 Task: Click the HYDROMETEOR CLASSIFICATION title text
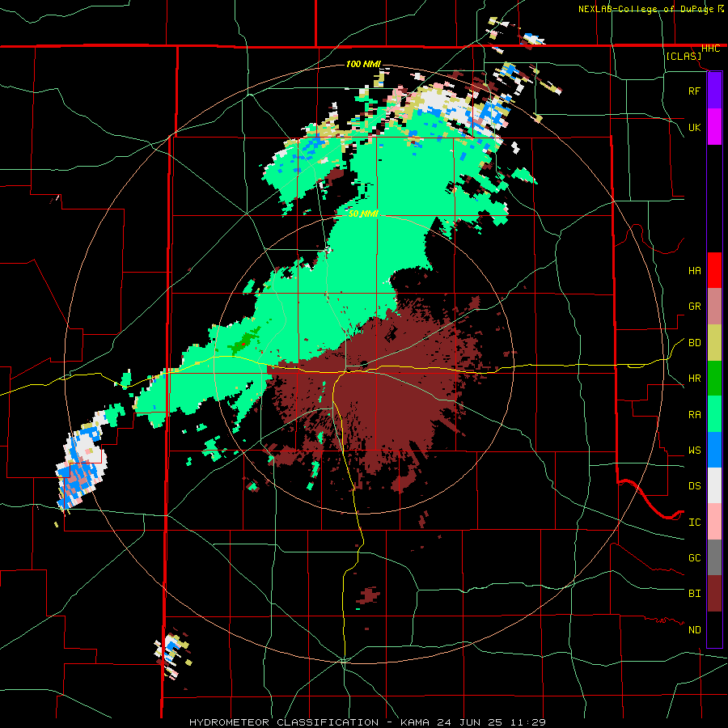(284, 722)
